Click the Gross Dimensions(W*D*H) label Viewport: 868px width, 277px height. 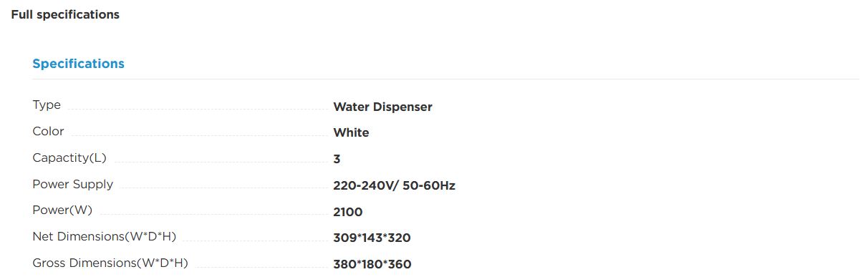(110, 263)
